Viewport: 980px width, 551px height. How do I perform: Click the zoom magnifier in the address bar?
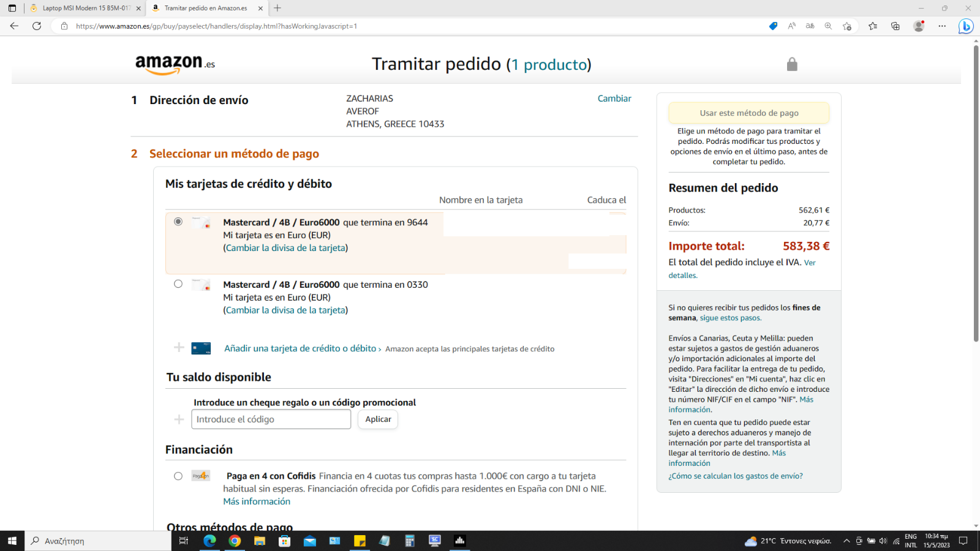(x=828, y=26)
